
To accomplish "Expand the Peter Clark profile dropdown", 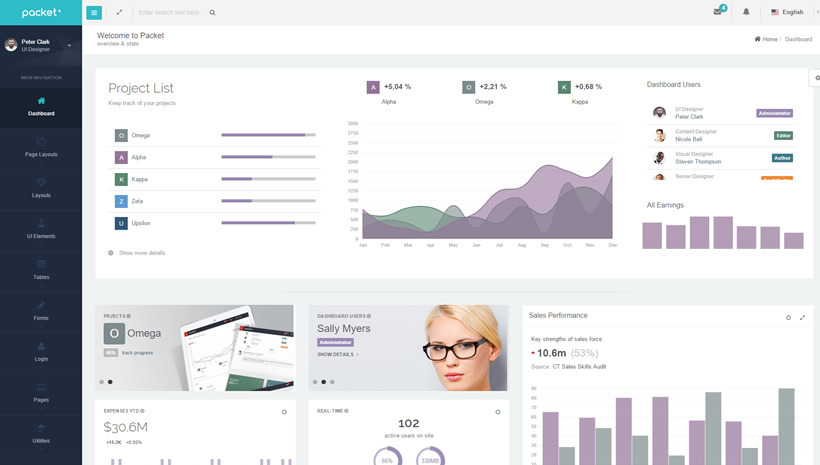I will pyautogui.click(x=69, y=45).
